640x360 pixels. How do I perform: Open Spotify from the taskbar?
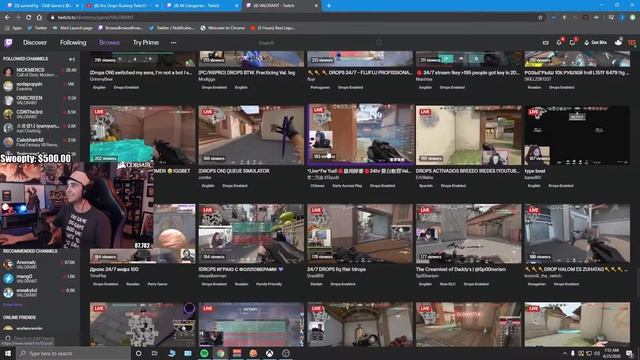click(x=204, y=353)
